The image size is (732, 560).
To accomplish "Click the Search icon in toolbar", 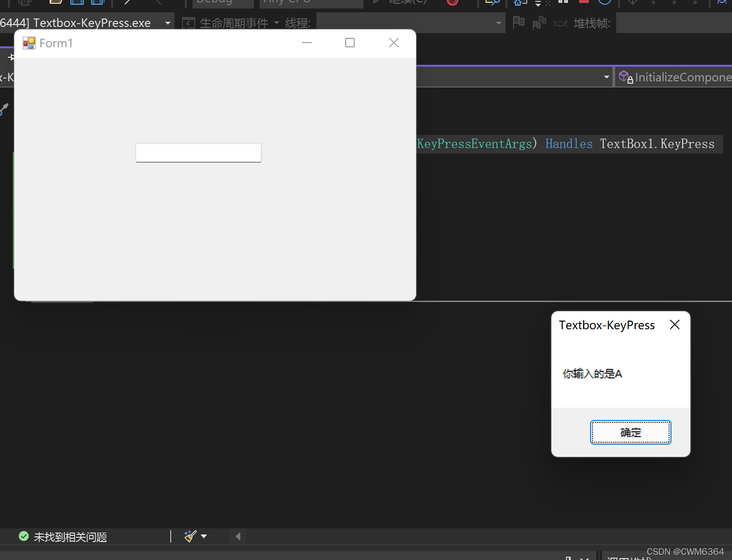I will click(x=492, y=3).
